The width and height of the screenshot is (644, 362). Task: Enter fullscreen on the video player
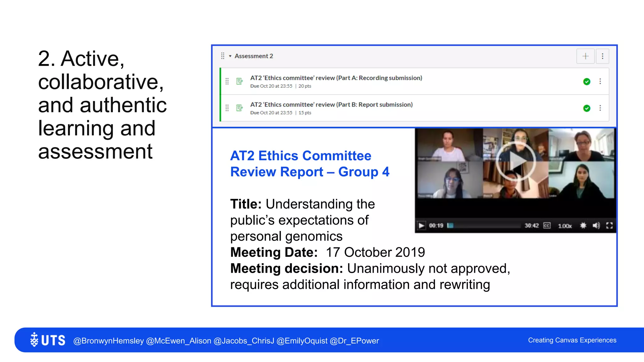point(609,226)
